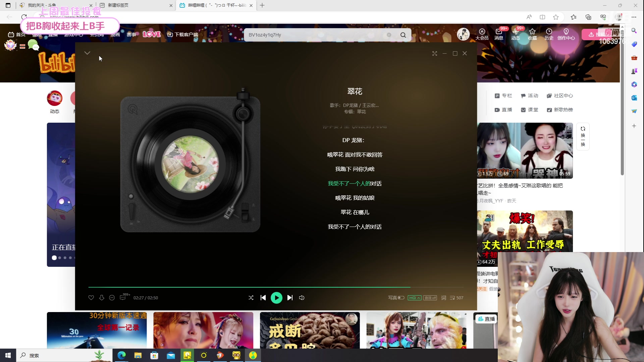
Task: Toggle the 音效 off sound effect button
Action: pos(430,298)
